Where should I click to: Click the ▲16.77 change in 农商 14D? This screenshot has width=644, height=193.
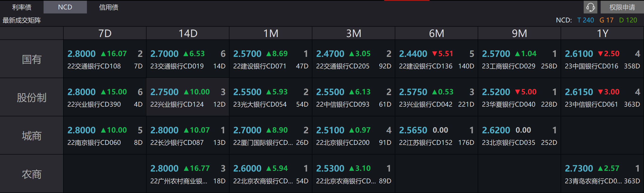[196, 168]
